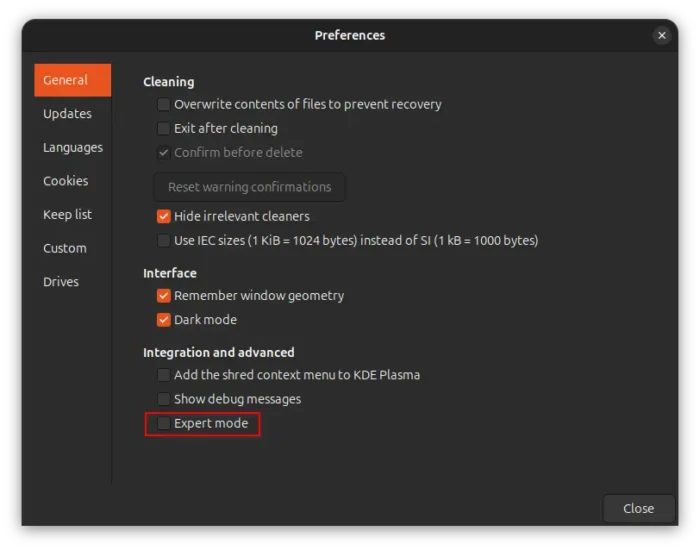Image resolution: width=700 pixels, height=550 pixels.
Task: Go to the Cookies tab
Action: pos(65,181)
